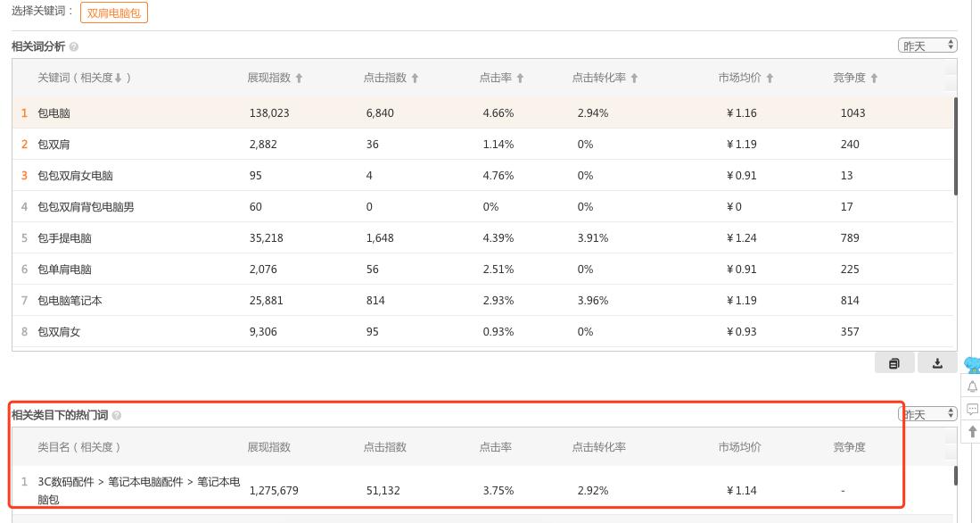The image size is (980, 523).
Task: Click the keyword 包电脑 in first row
Action: [54, 113]
